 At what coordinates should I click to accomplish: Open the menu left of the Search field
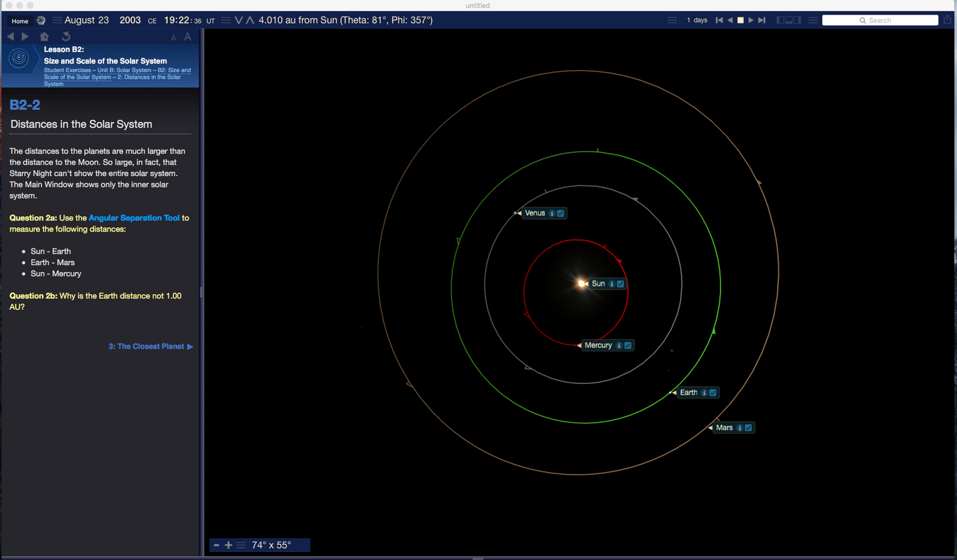pos(813,21)
